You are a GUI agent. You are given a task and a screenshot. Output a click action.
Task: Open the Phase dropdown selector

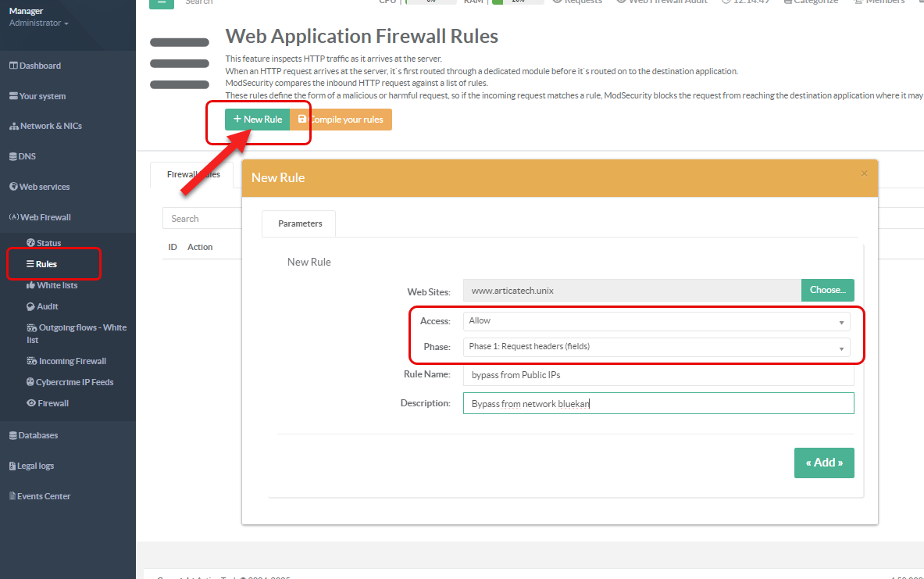point(656,347)
